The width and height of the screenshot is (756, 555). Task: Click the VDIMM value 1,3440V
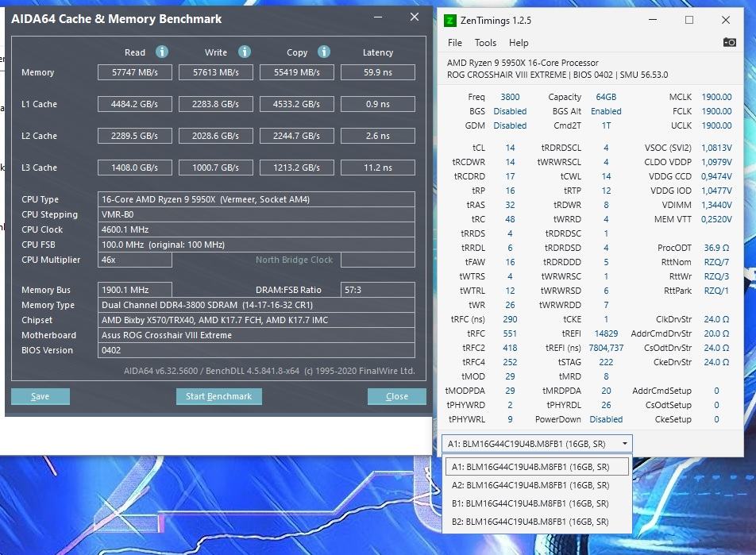tap(716, 205)
